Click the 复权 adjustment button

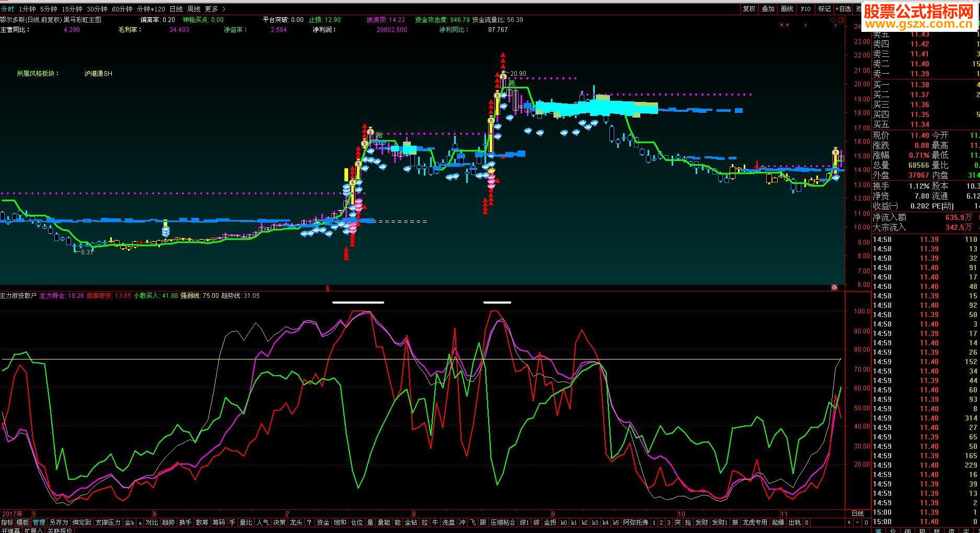[x=749, y=9]
